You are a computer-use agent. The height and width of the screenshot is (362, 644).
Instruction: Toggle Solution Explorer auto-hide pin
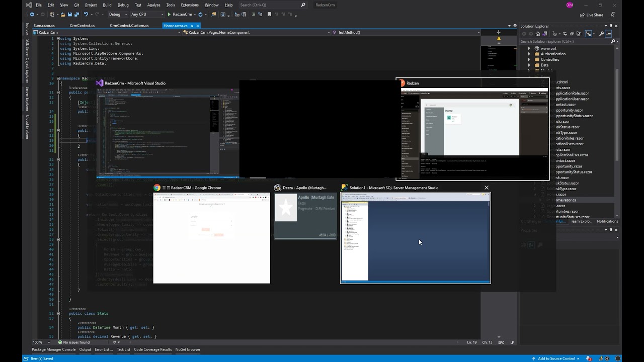[611, 26]
